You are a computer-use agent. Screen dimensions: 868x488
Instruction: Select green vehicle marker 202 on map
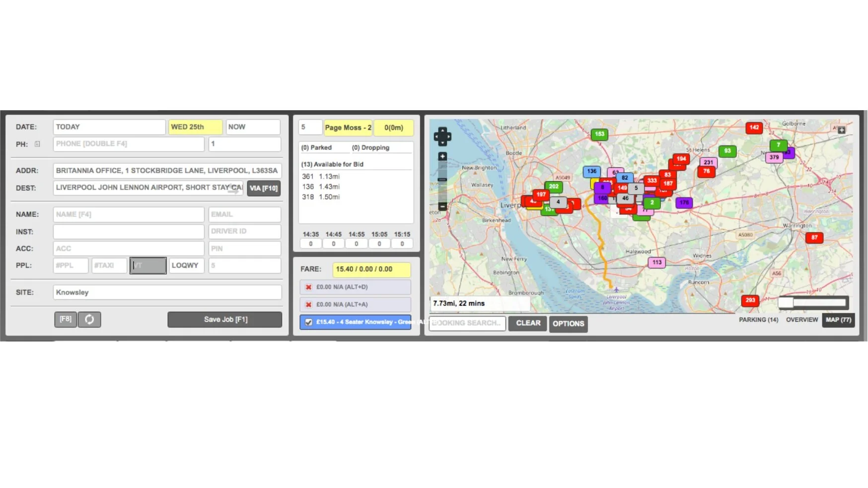tap(554, 187)
